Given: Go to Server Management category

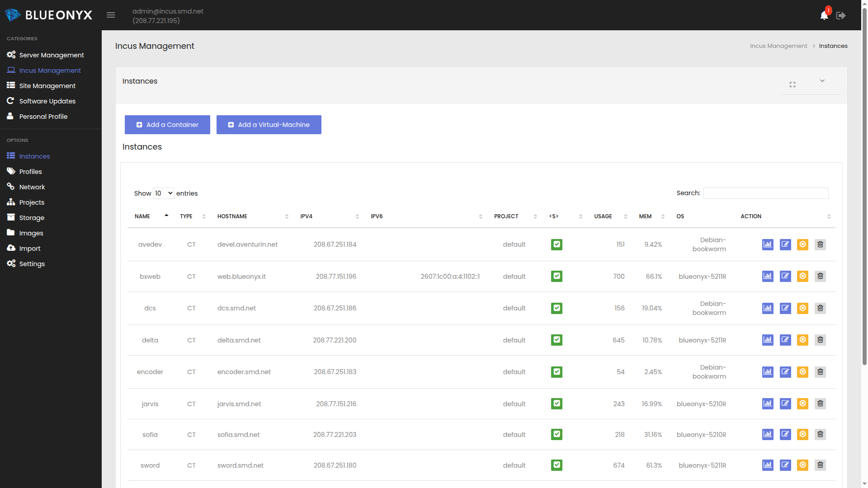Looking at the screenshot, I should click(x=51, y=55).
